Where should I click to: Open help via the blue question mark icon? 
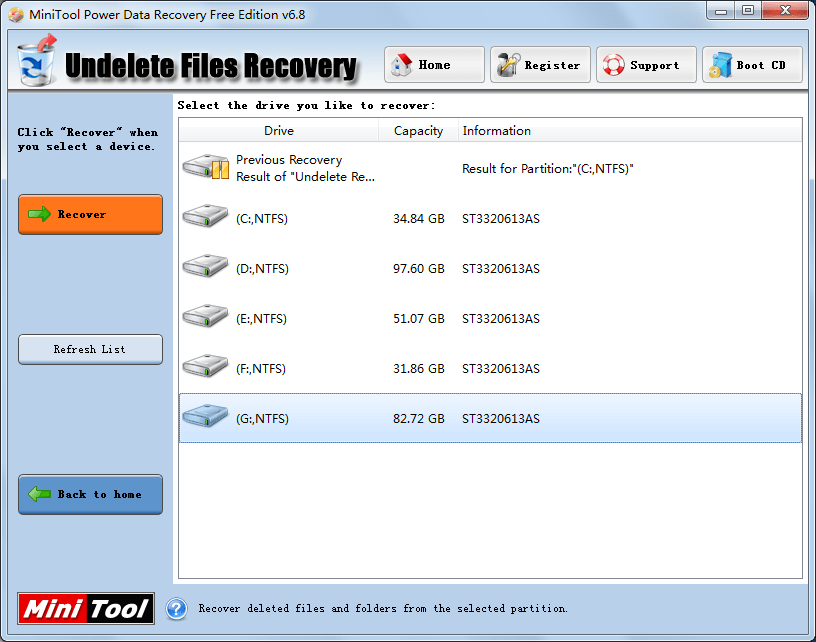pos(176,609)
